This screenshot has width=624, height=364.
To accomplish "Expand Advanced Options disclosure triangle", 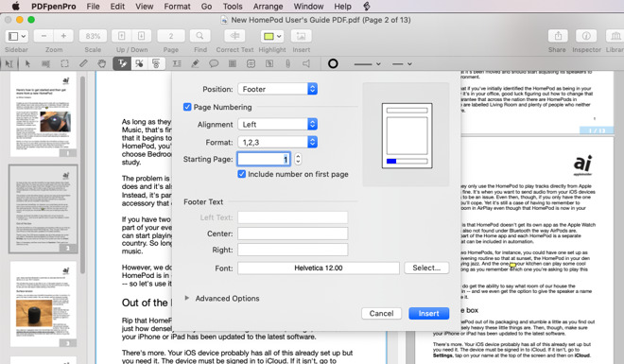I will tap(186, 298).
